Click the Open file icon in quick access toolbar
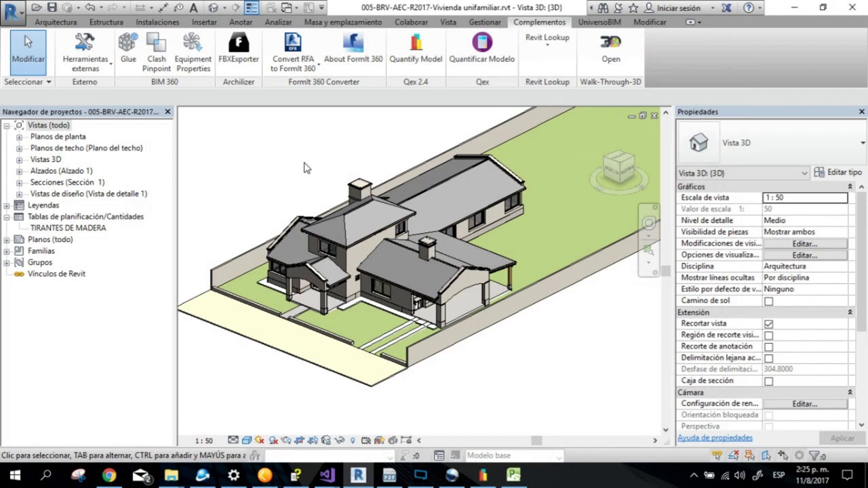This screenshot has height=488, width=868. pos(37,8)
